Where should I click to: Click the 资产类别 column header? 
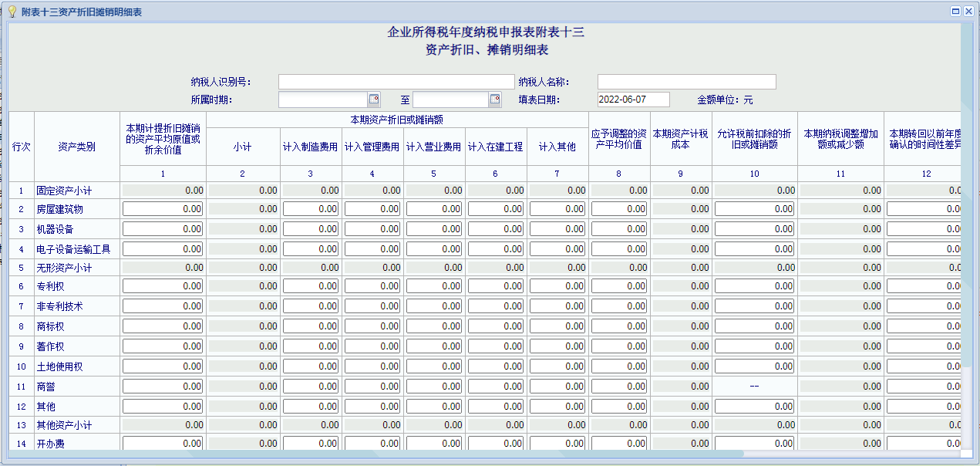point(77,147)
